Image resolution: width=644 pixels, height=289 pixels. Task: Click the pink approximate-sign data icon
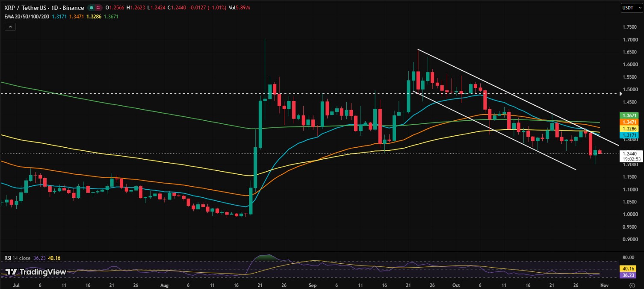(x=99, y=8)
